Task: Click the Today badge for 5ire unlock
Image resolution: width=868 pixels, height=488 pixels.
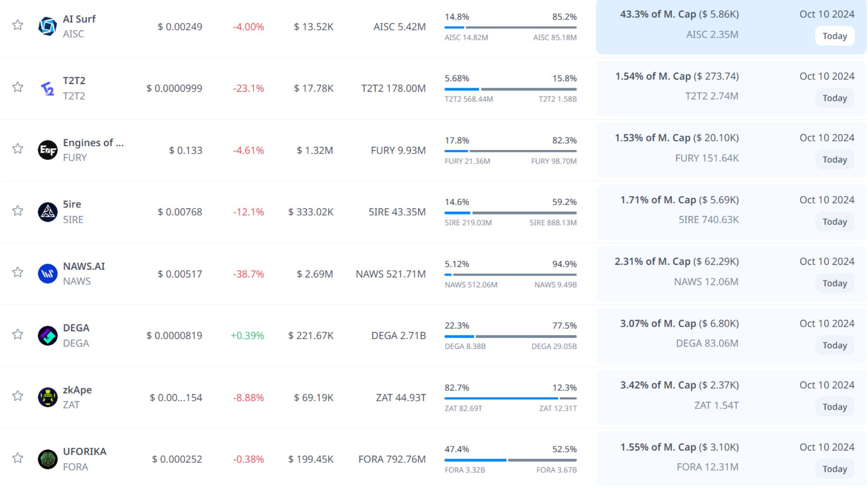Action: pyautogui.click(x=835, y=221)
